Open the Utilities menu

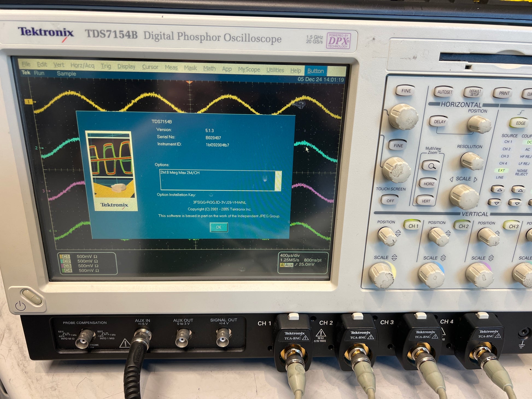point(275,70)
